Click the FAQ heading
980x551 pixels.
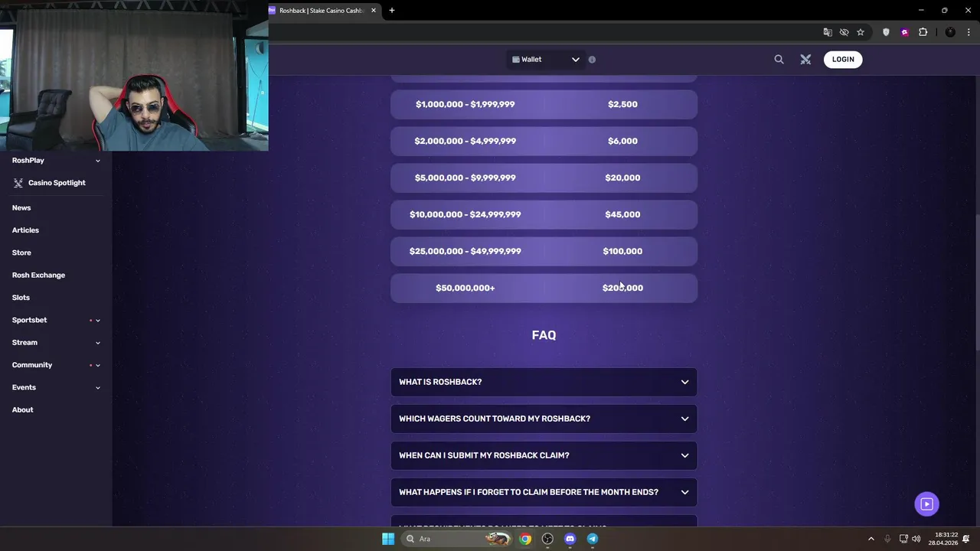pyautogui.click(x=544, y=335)
